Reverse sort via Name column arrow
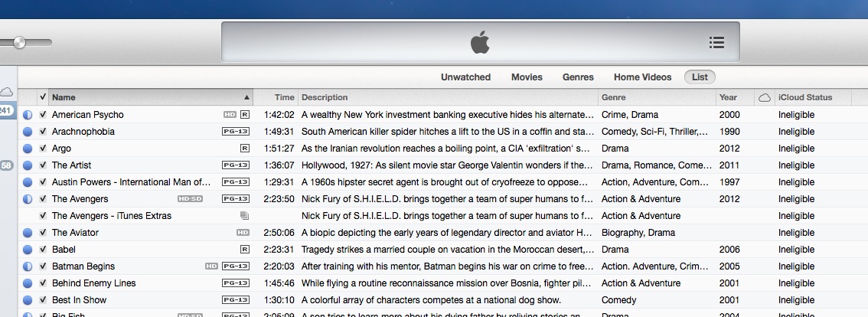Viewport: 868px width, 317px height. [247, 97]
